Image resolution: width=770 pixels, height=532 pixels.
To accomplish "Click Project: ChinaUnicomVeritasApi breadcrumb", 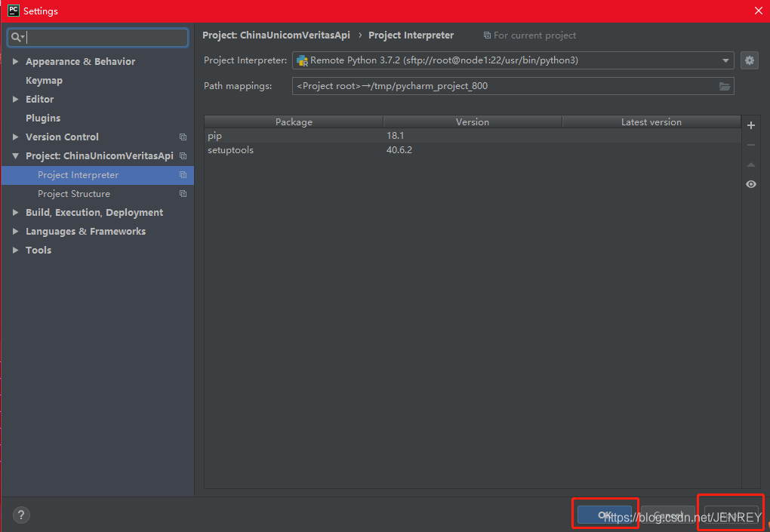I will click(276, 35).
